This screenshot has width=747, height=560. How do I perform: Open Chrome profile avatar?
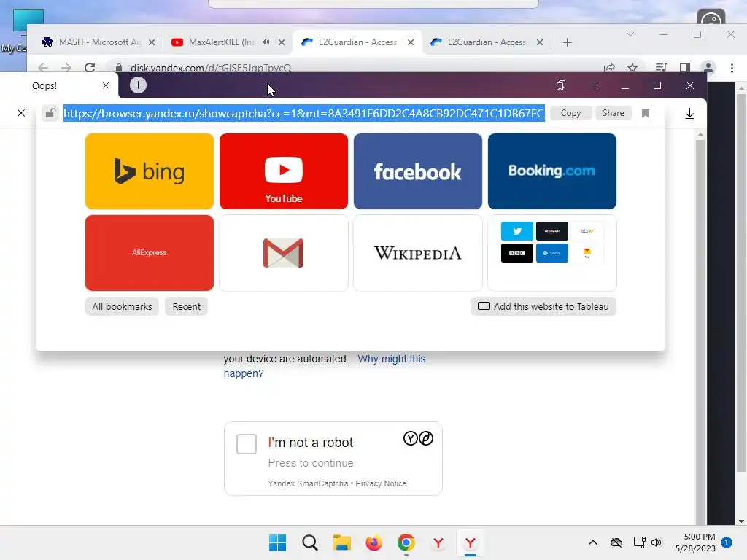(708, 68)
